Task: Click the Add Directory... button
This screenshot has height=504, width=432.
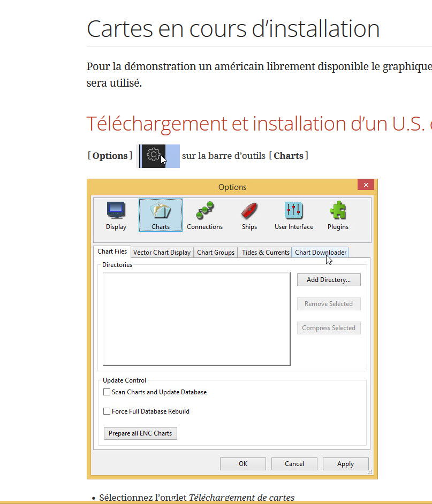Action: [329, 280]
